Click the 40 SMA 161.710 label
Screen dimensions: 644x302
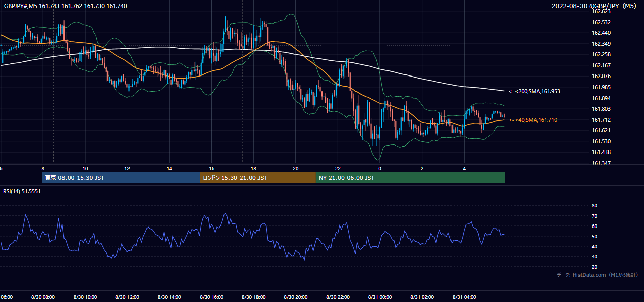point(533,120)
